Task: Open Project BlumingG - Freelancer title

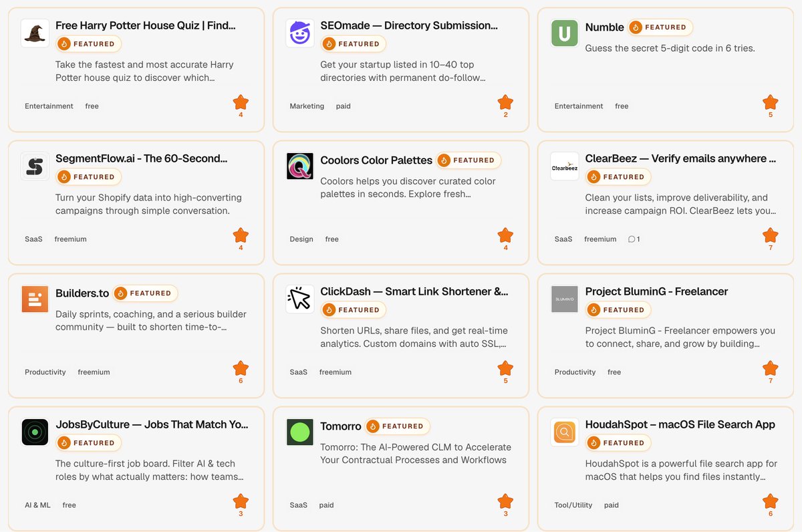Action: (656, 291)
